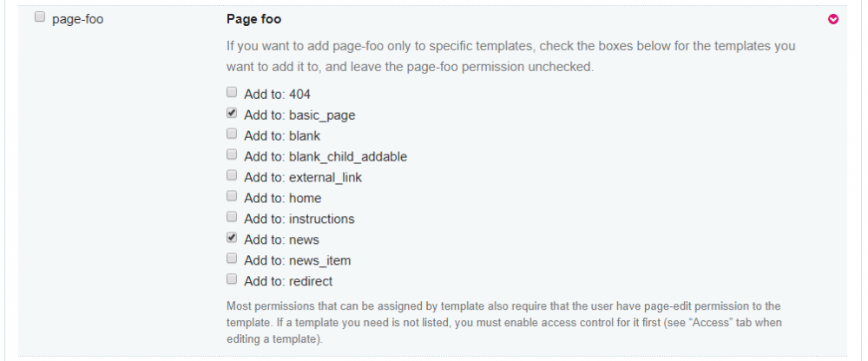Click the page-foo permission name label
Image resolution: width=868 pixels, height=361 pixels.
(78, 19)
